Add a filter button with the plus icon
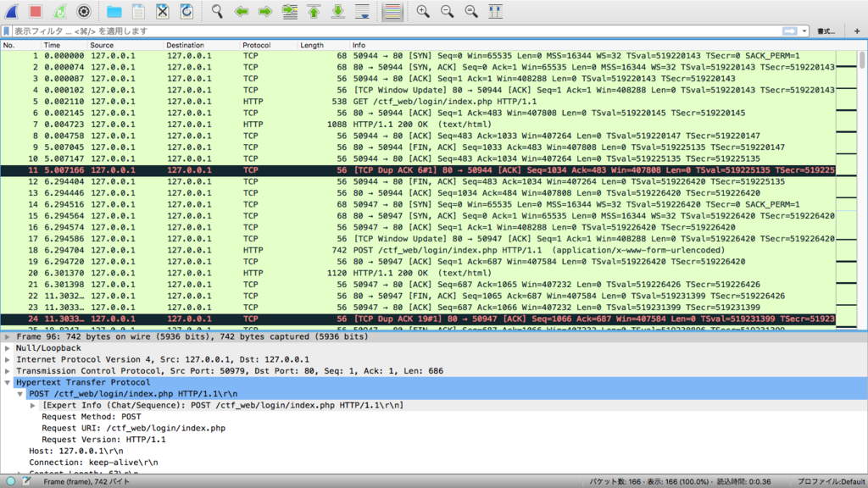868x488 pixels. [x=857, y=31]
